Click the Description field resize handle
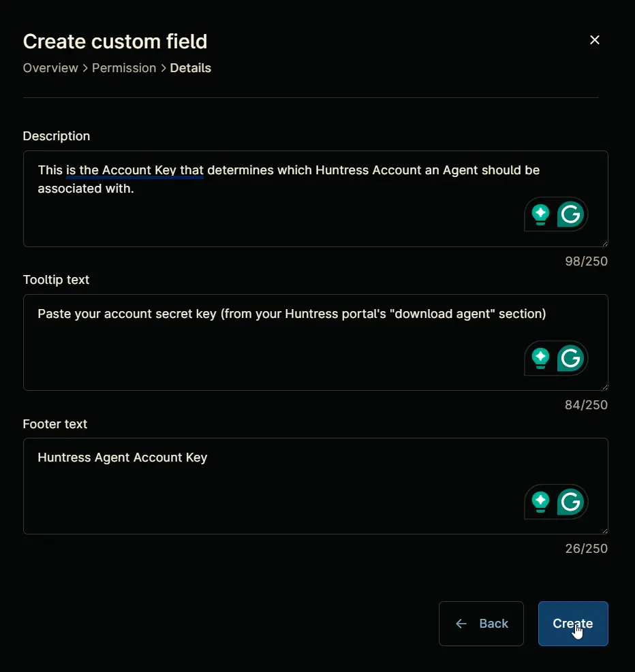 (604, 244)
